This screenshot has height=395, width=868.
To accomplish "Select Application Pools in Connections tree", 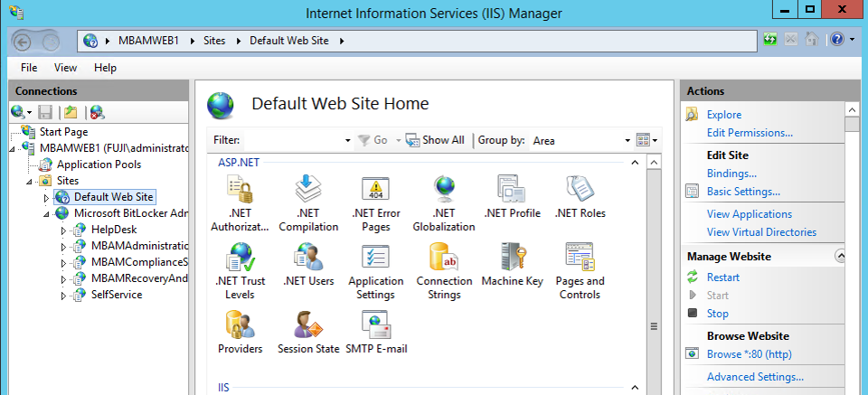I will click(x=99, y=165).
